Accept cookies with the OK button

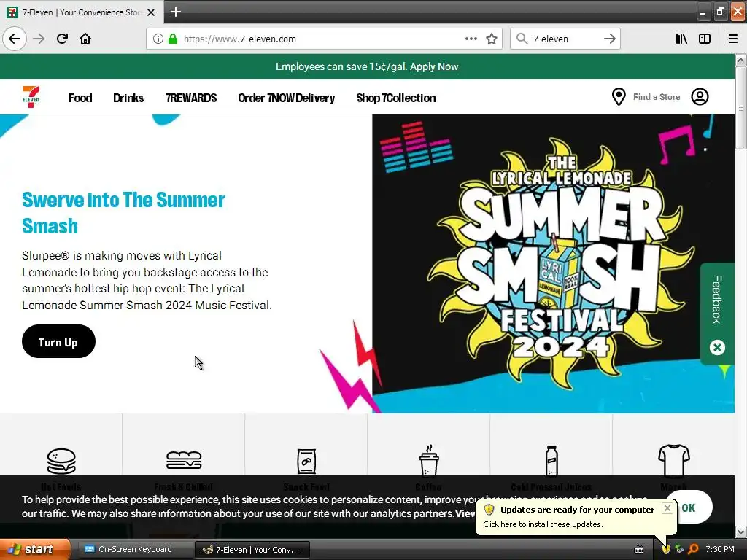click(x=689, y=507)
